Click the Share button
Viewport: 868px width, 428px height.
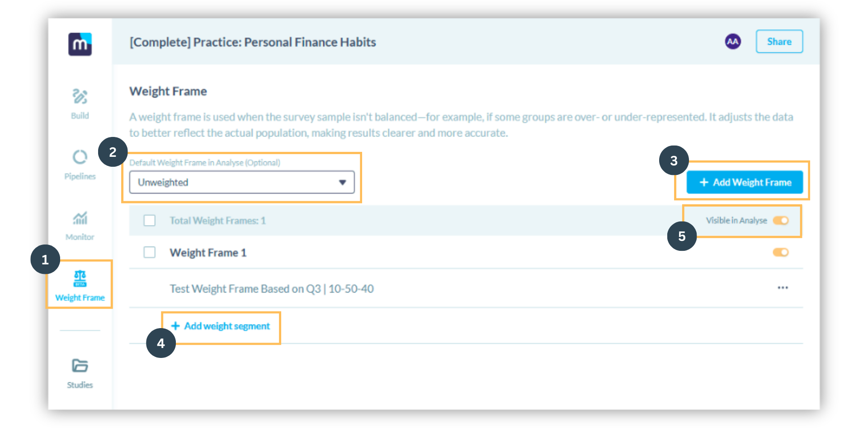coord(779,42)
